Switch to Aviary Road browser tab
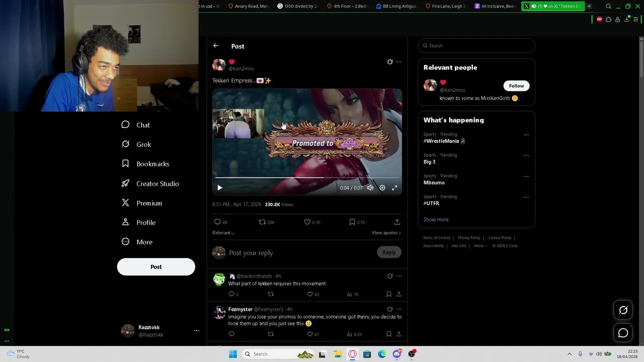Screen dimensions: 644x362 click(x=249, y=6)
